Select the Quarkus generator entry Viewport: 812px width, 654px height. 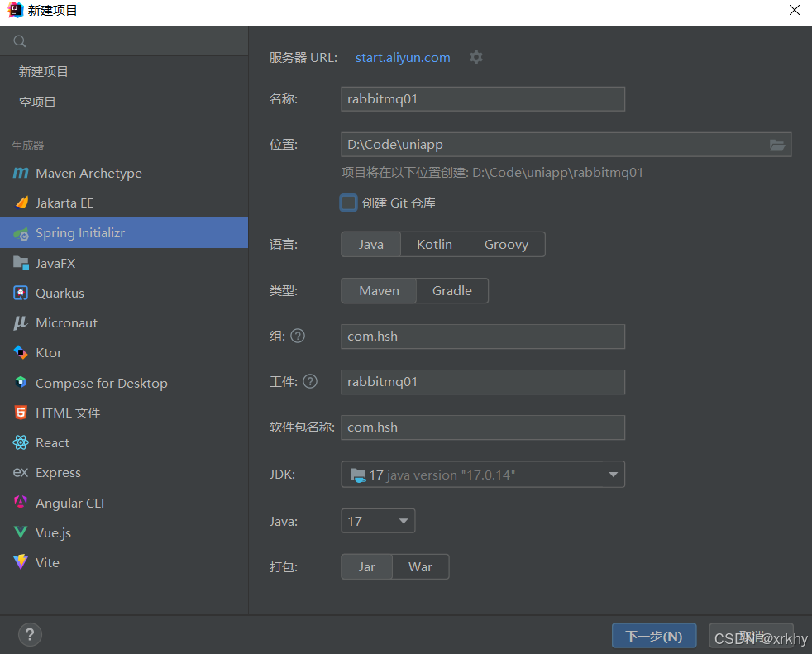click(124, 293)
